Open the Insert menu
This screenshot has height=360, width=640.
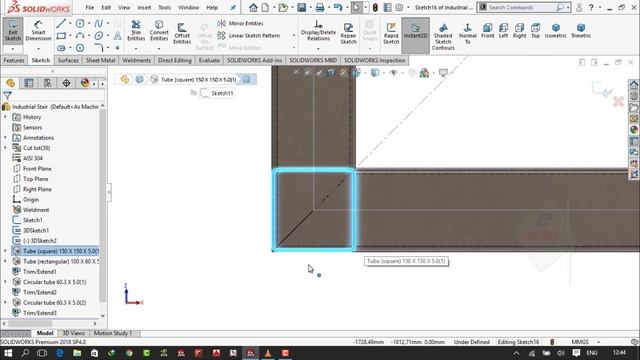coord(144,7)
